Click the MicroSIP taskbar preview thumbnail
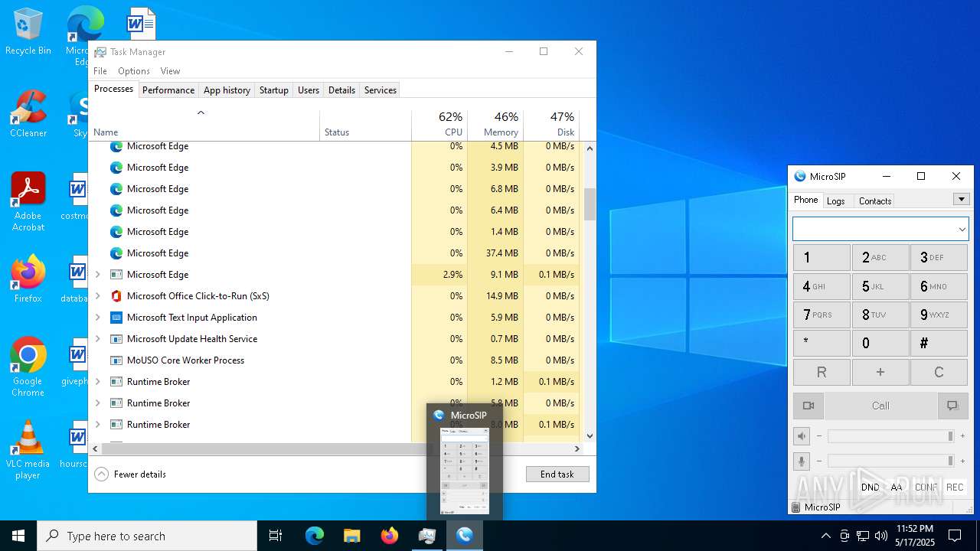Image resolution: width=980 pixels, height=551 pixels. coord(465,471)
